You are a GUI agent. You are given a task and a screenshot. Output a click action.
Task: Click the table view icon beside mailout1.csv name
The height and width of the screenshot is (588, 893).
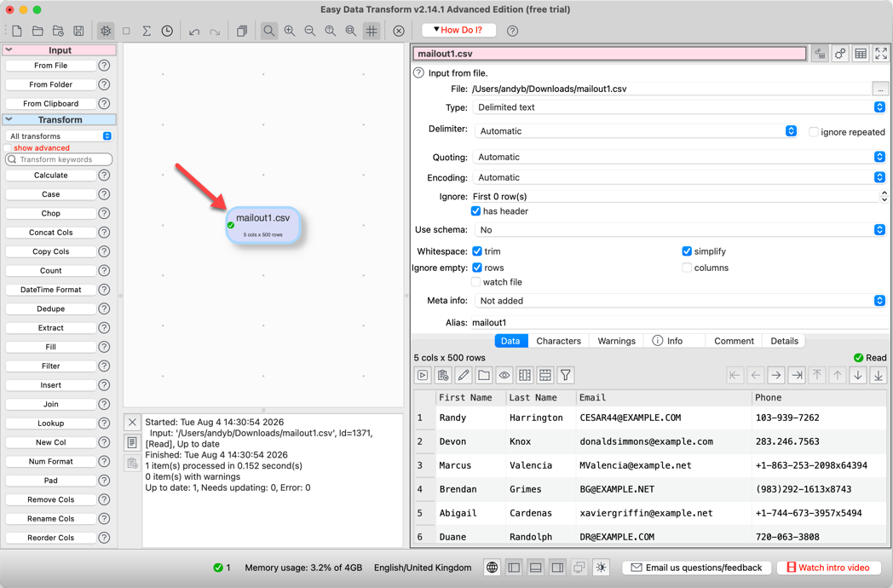pos(861,54)
